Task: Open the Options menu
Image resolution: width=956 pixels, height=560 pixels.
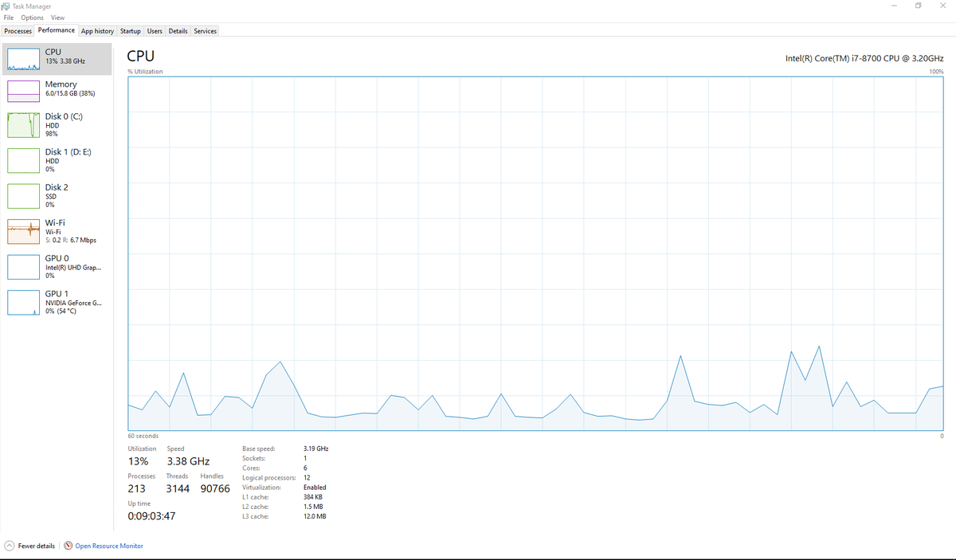Action: coord(33,18)
